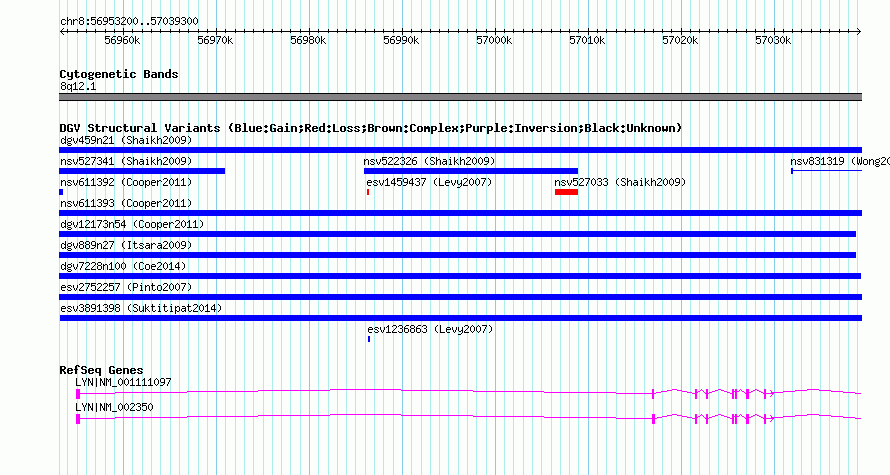This screenshot has height=475, width=890.
Task: Click the red esv1459437 loss marker
Action: [x=368, y=192]
